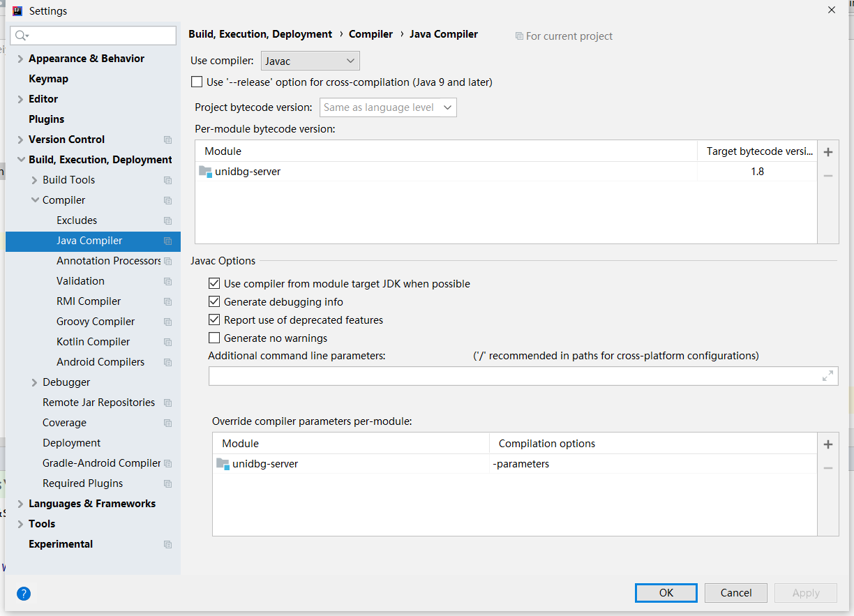Click the project-level icon beside Version Control
The image size is (854, 616).
167,140
